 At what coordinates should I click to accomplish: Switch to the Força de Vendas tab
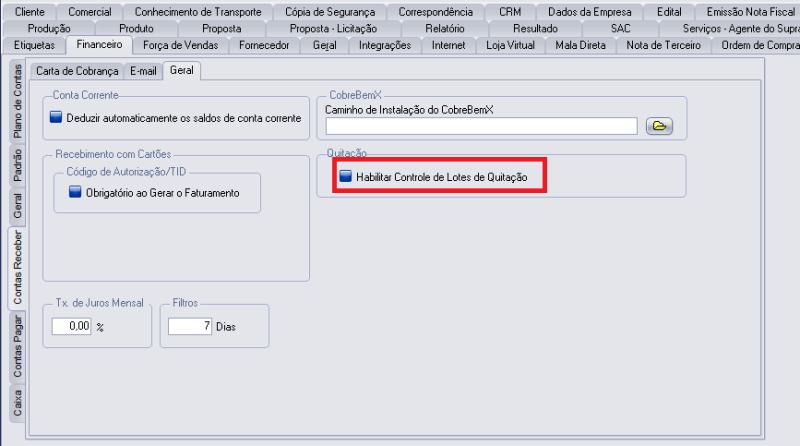tap(180, 45)
